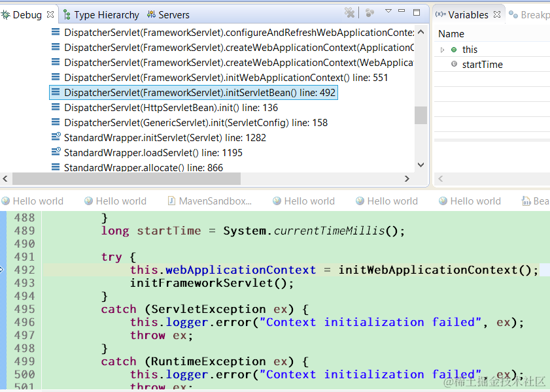
Task: Click the Debug view scroll down arrow
Action: click(x=421, y=165)
